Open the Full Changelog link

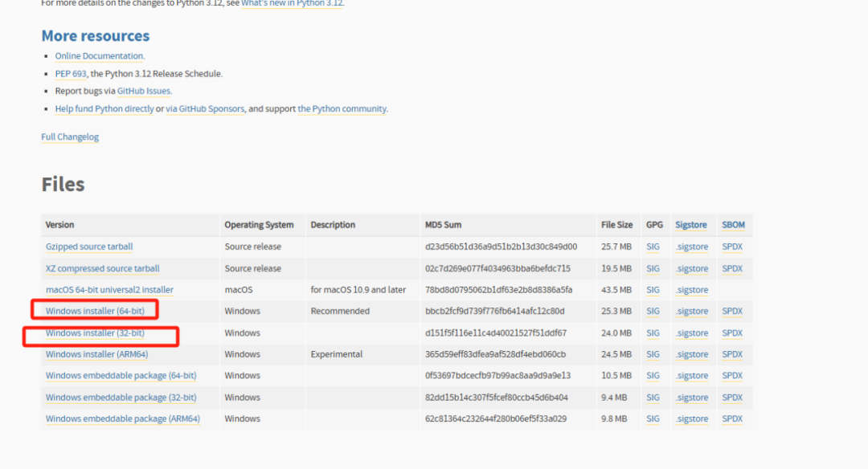click(70, 137)
